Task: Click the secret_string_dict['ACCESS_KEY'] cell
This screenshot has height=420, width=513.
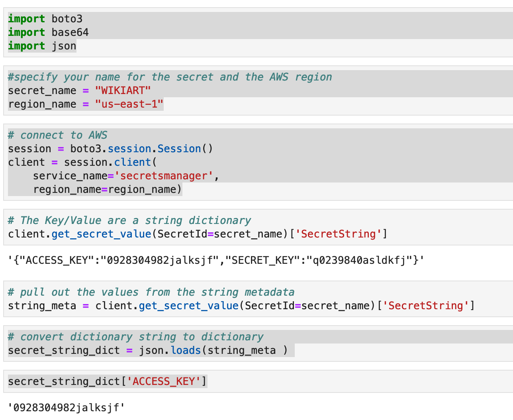Action: click(x=108, y=381)
